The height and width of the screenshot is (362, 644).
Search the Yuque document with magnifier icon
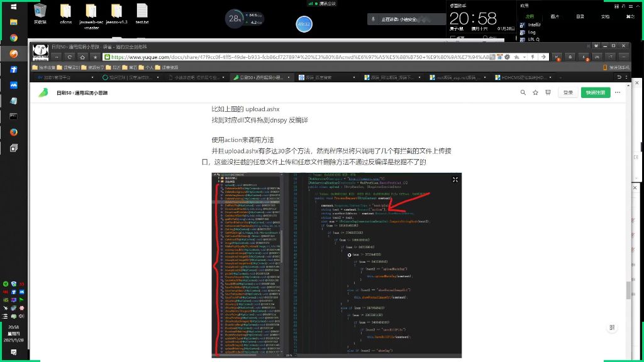(x=523, y=93)
